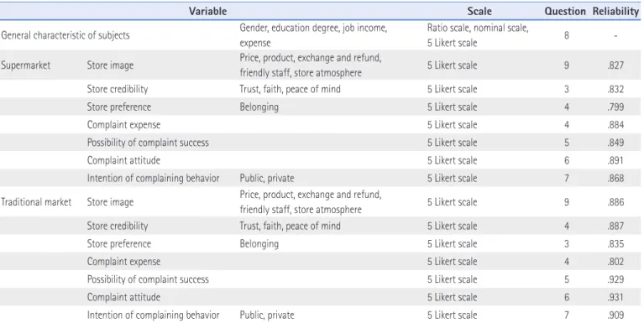Viewport: 644px width, 323px height.
Task: Click 'Store credibility' in the .887 row
Action: tap(118, 226)
